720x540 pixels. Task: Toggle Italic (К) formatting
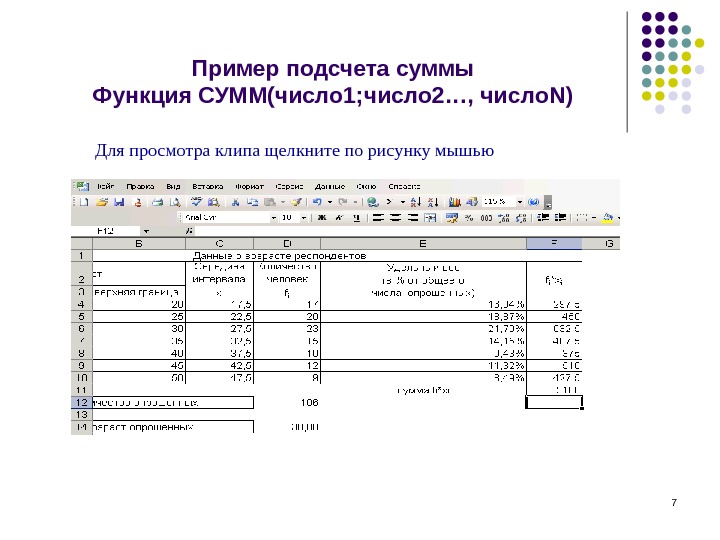coord(339,218)
